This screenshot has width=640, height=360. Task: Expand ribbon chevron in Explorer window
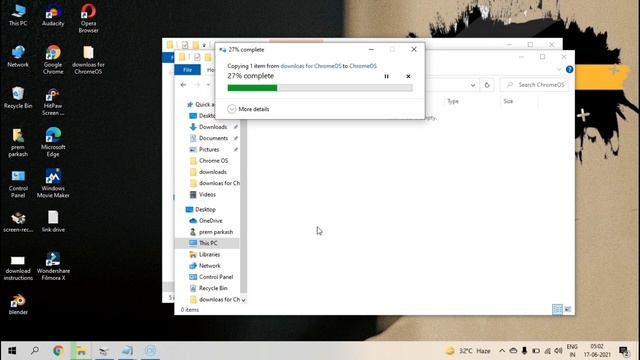click(559, 70)
